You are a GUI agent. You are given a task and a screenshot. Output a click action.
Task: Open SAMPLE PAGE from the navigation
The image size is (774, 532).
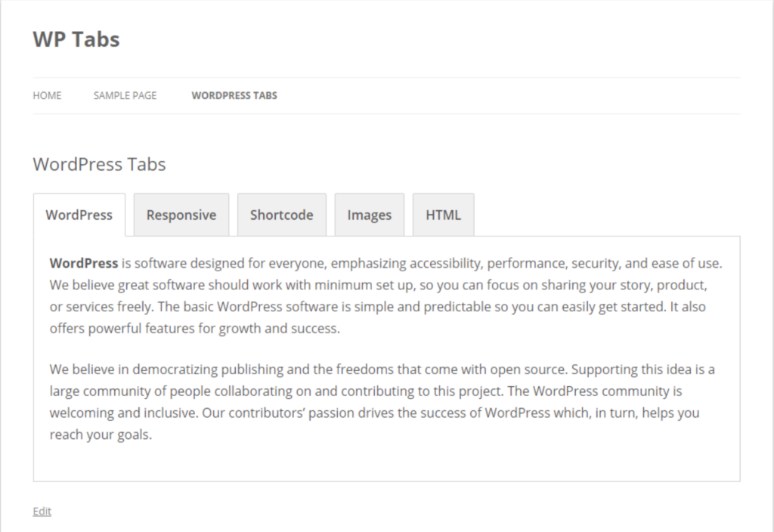point(125,95)
